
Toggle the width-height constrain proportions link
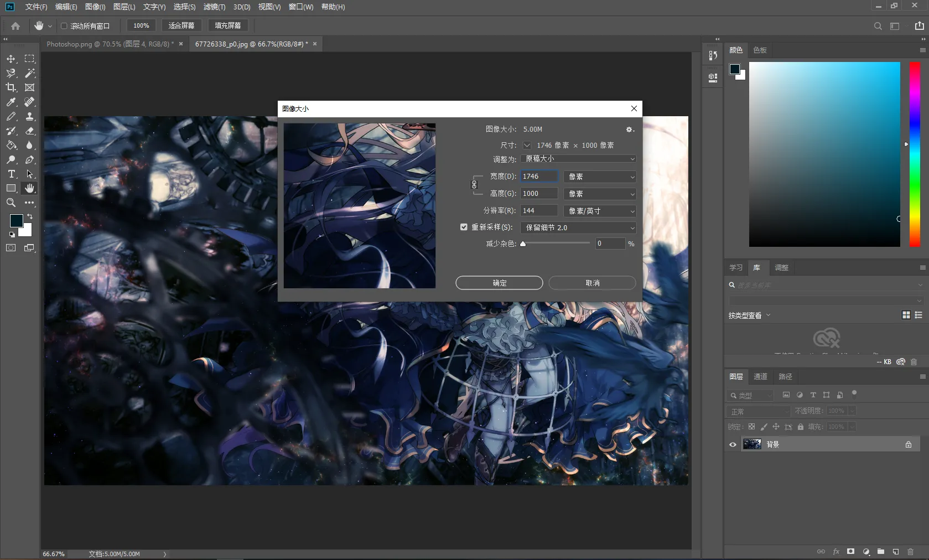[474, 185]
